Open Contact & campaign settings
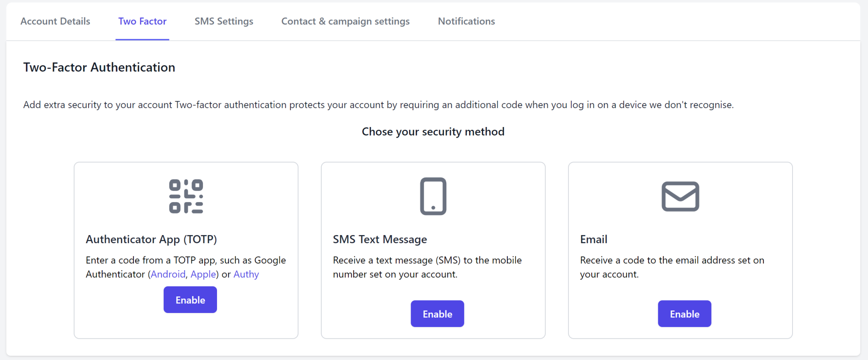 pyautogui.click(x=345, y=21)
